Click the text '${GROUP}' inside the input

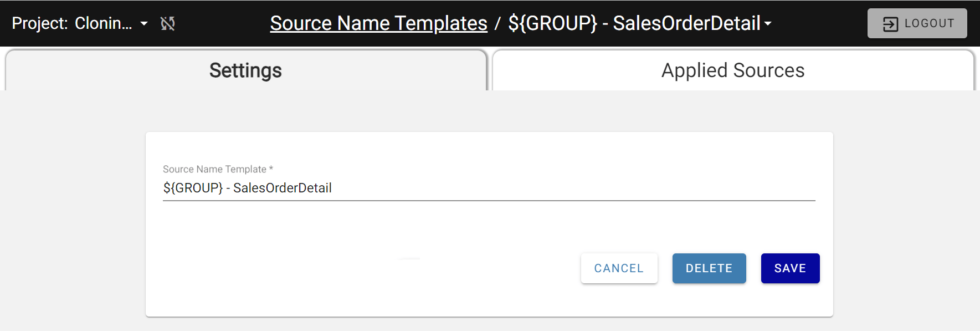coord(193,188)
